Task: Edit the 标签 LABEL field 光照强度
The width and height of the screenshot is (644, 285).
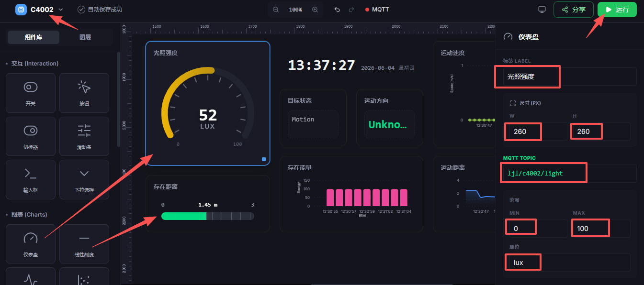Action: (570, 77)
